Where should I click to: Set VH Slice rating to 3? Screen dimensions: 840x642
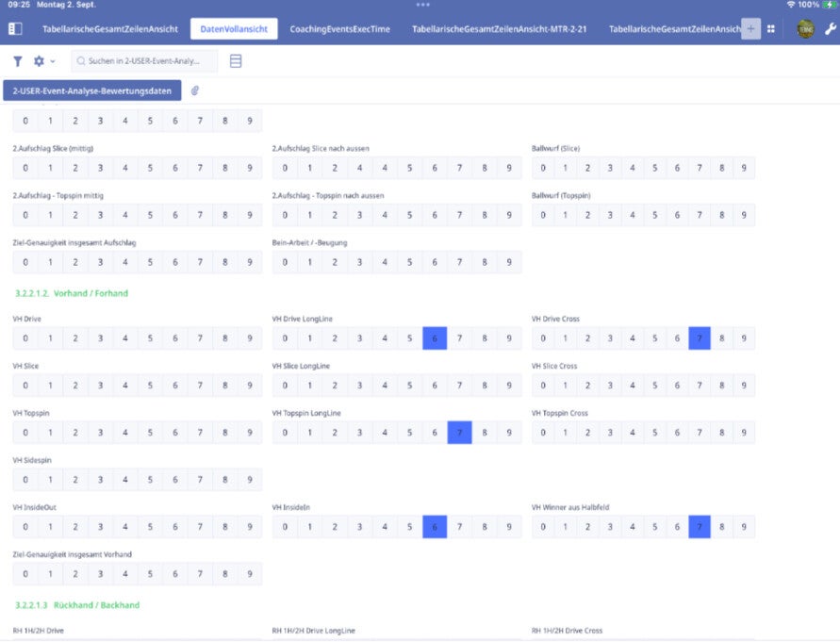pos(100,386)
